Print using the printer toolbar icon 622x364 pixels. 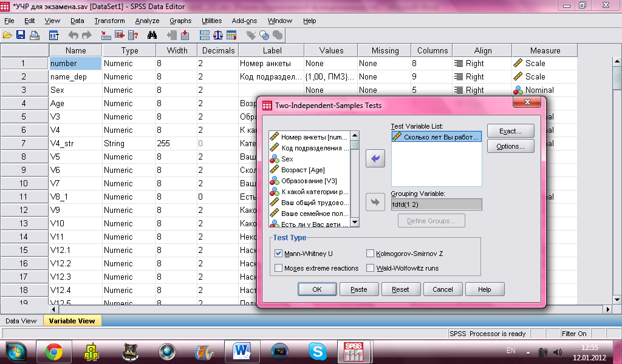pos(35,35)
